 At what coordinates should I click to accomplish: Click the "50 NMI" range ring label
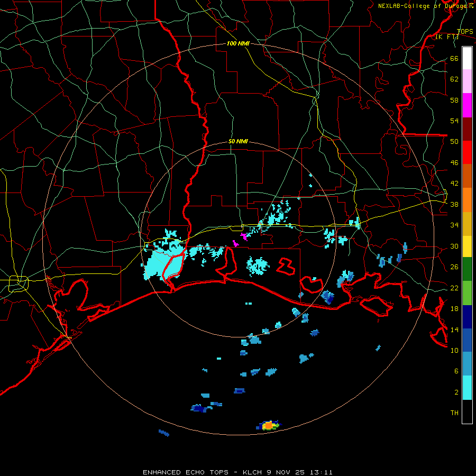click(238, 141)
